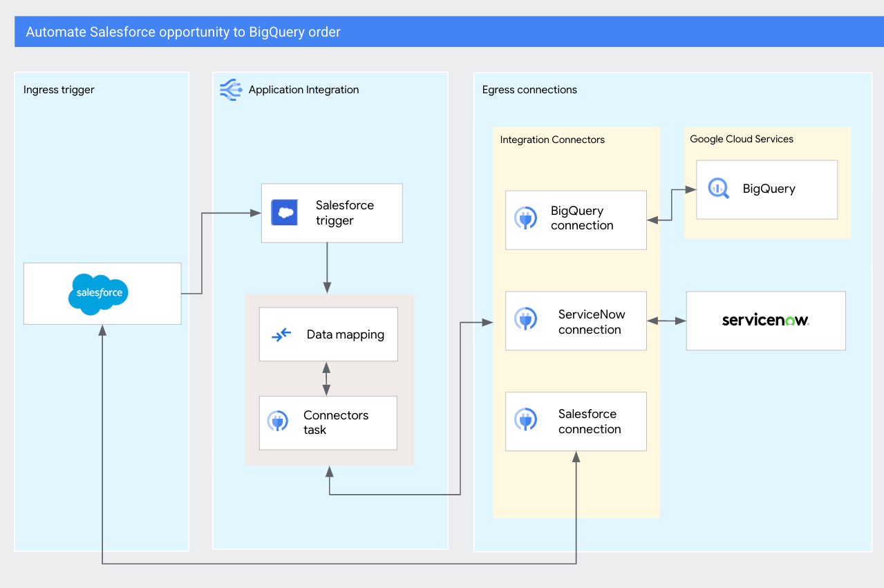Click the Integration Connectors section header
Image resolution: width=884 pixels, height=588 pixels.
(x=552, y=140)
